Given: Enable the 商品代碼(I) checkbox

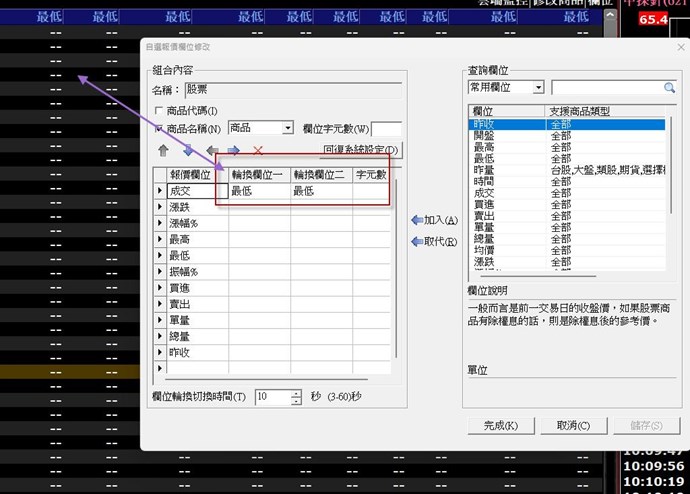Looking at the screenshot, I should click(158, 110).
